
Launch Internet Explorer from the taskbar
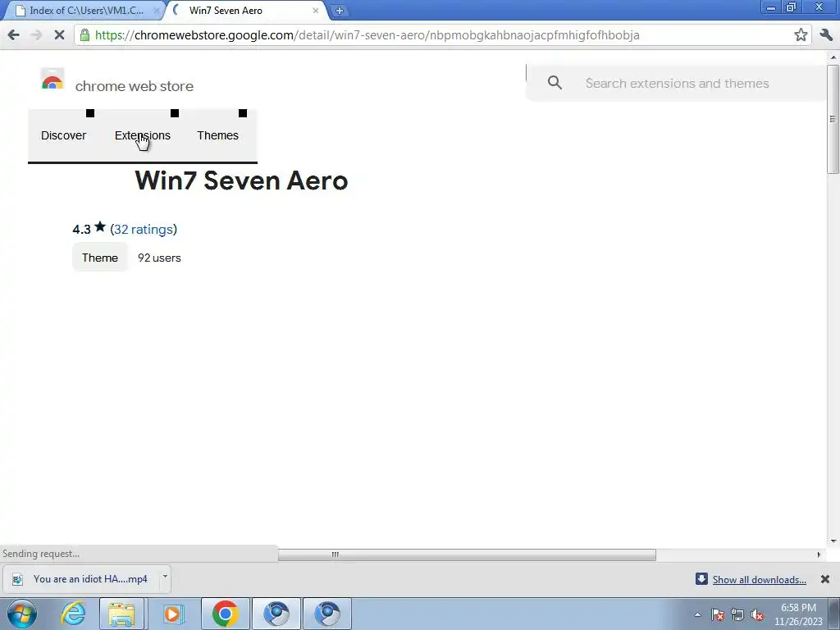tap(73, 614)
